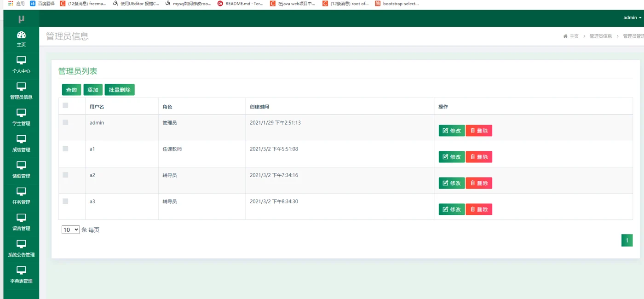
Task: Click 添加 to add an administrator
Action: [x=93, y=90]
